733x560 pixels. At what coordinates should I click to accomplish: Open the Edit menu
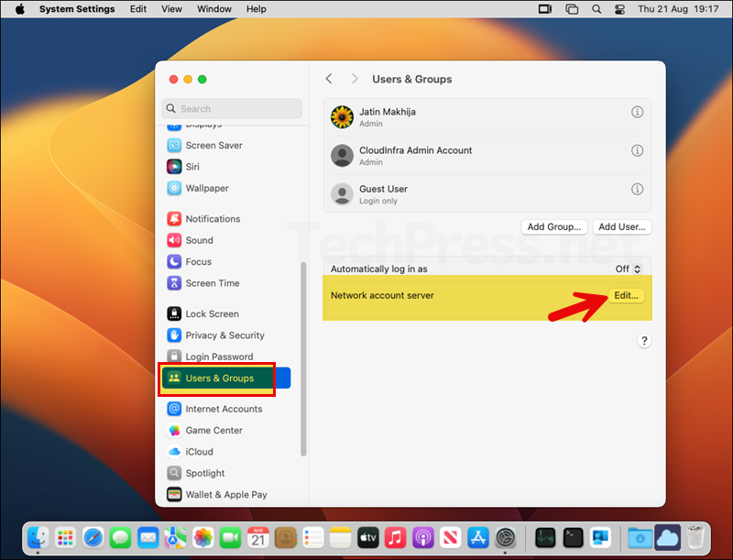(x=138, y=9)
